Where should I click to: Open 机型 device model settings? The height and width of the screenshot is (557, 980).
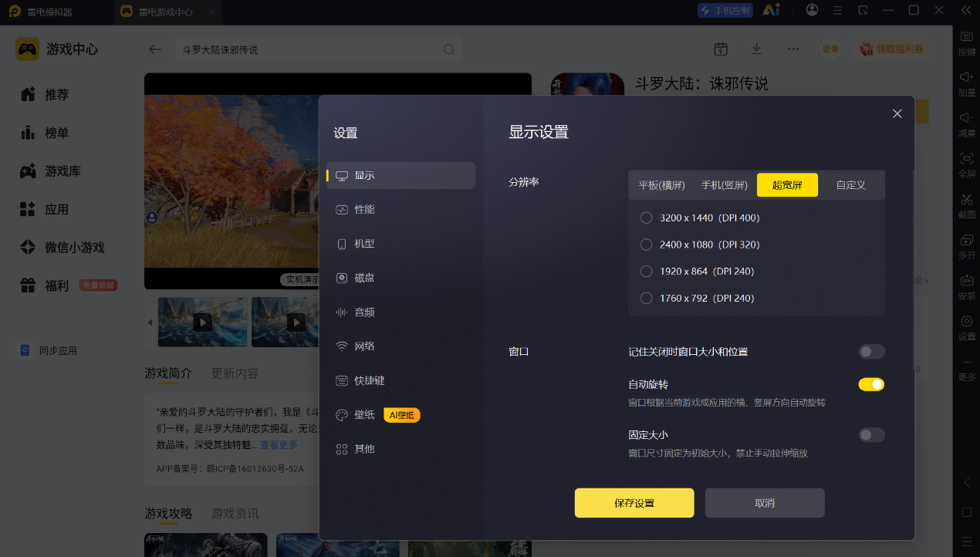point(400,244)
